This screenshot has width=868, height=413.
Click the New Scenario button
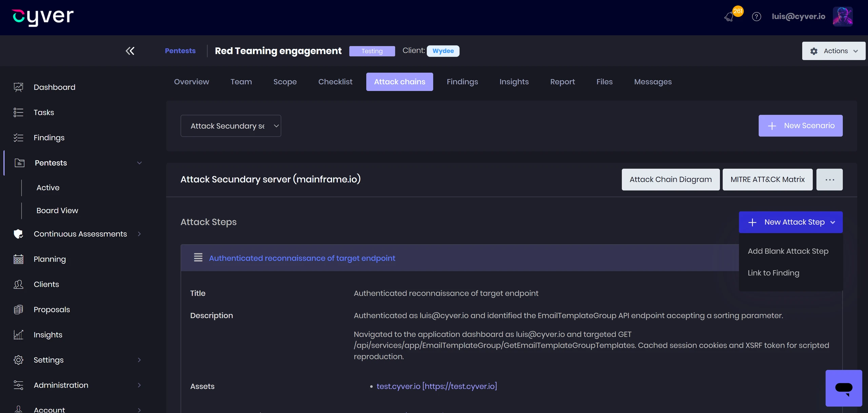(x=801, y=126)
